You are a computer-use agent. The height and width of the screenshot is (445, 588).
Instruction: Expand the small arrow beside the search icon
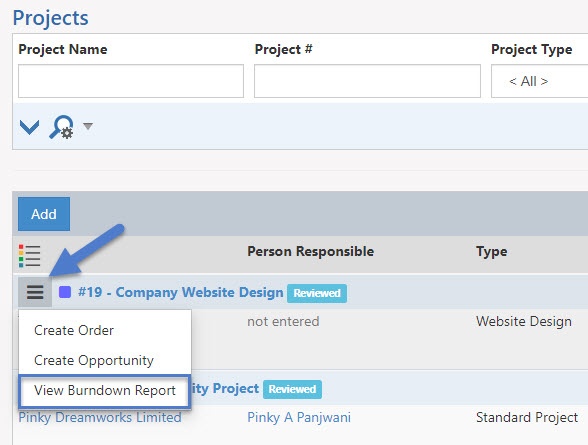tap(88, 126)
